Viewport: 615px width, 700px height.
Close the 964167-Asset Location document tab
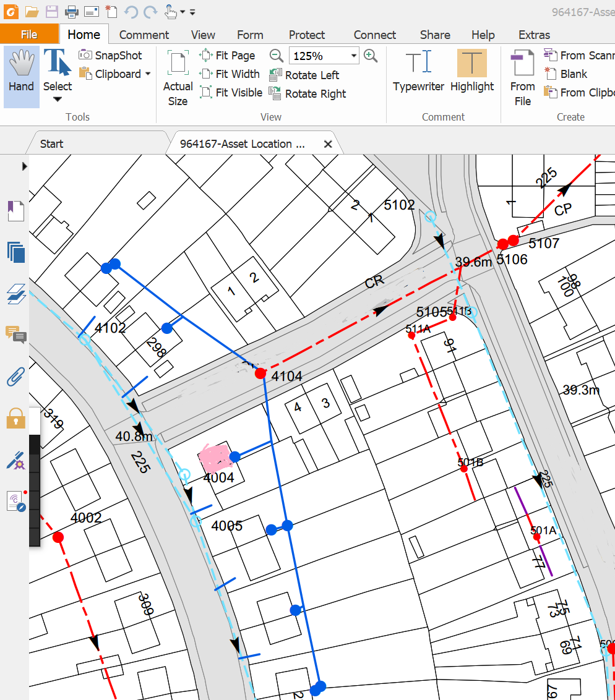tap(328, 144)
